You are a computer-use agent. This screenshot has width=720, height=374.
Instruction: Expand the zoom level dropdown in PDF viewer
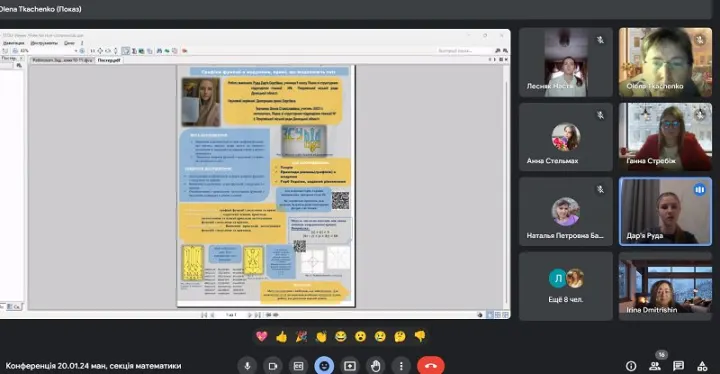pyautogui.click(x=76, y=51)
